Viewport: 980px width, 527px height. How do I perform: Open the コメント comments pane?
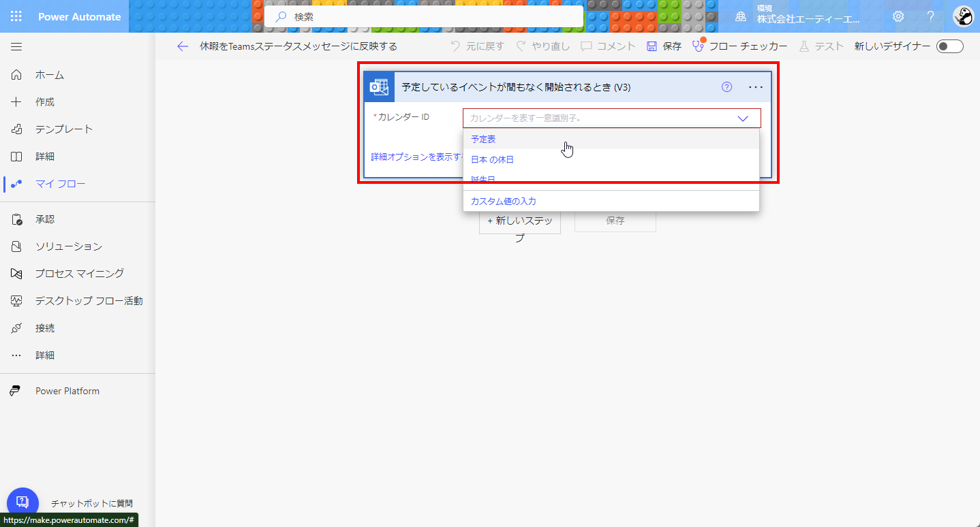pyautogui.click(x=608, y=46)
